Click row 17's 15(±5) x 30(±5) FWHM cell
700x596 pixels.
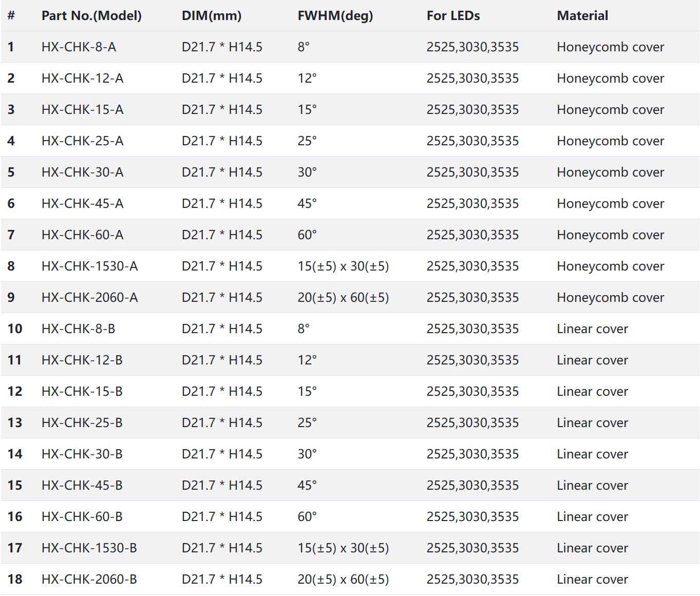(x=343, y=548)
